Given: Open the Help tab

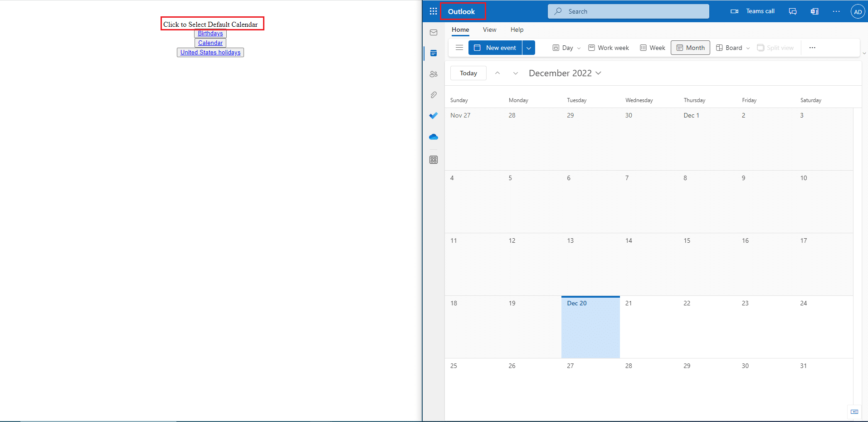Looking at the screenshot, I should click(517, 30).
